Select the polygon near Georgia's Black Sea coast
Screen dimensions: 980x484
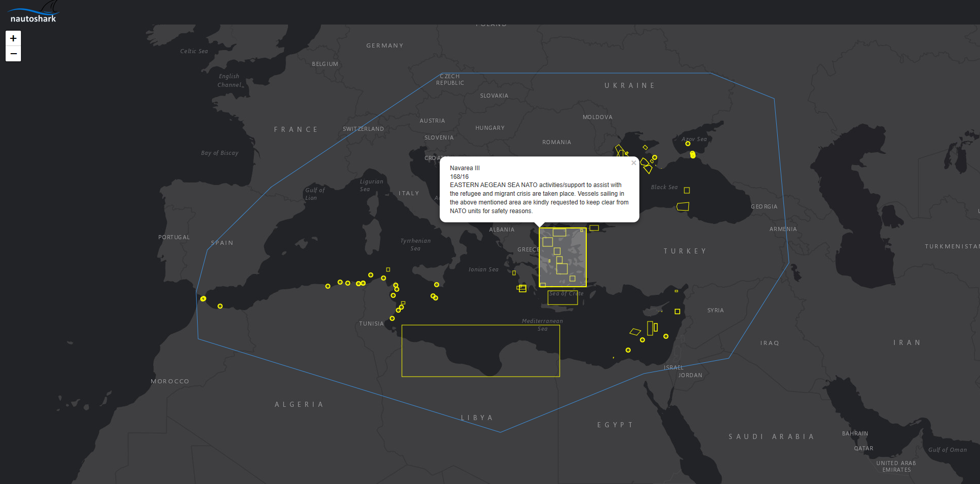tap(683, 206)
